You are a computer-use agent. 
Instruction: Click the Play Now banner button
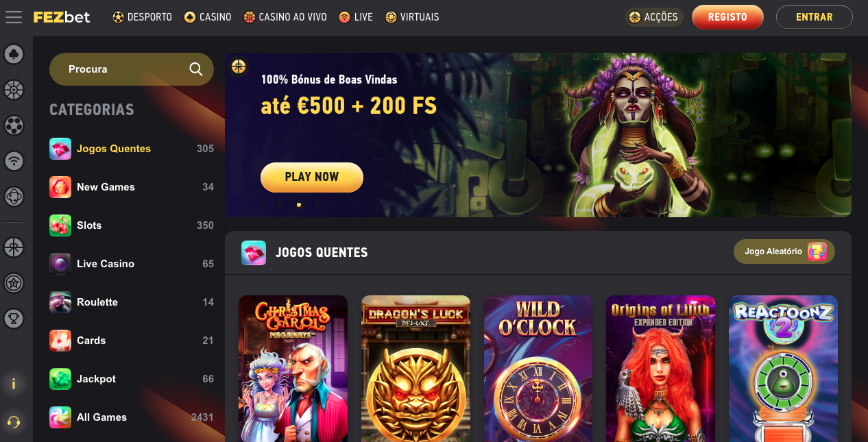pos(312,177)
